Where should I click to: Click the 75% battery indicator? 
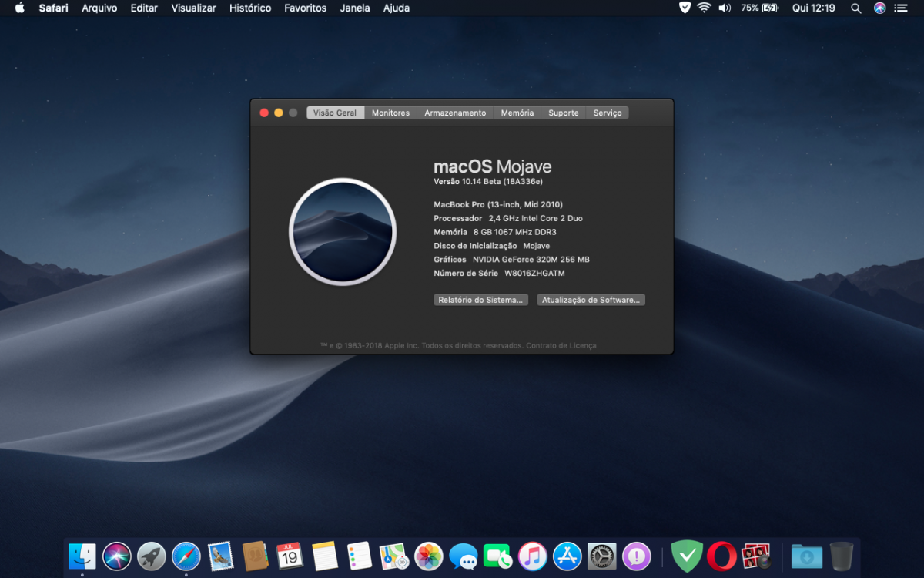760,8
